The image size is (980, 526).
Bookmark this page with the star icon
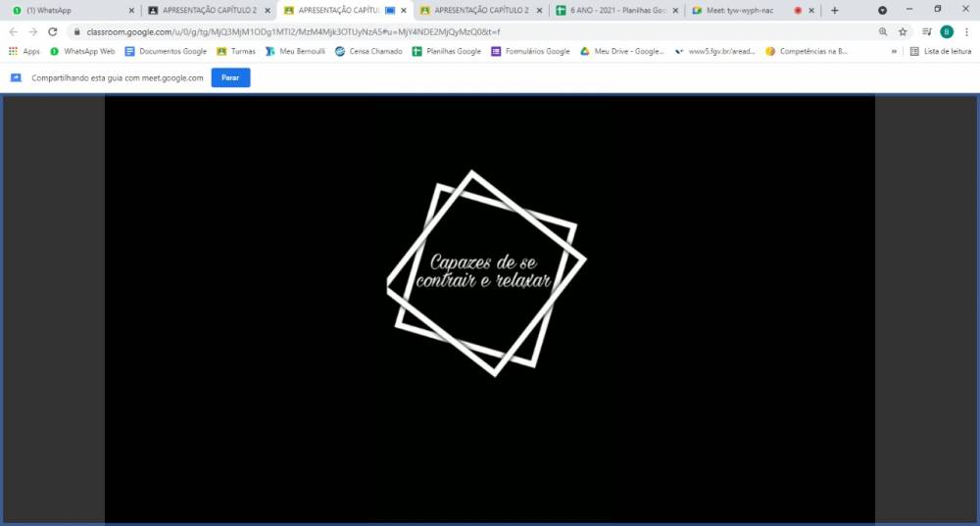(903, 31)
